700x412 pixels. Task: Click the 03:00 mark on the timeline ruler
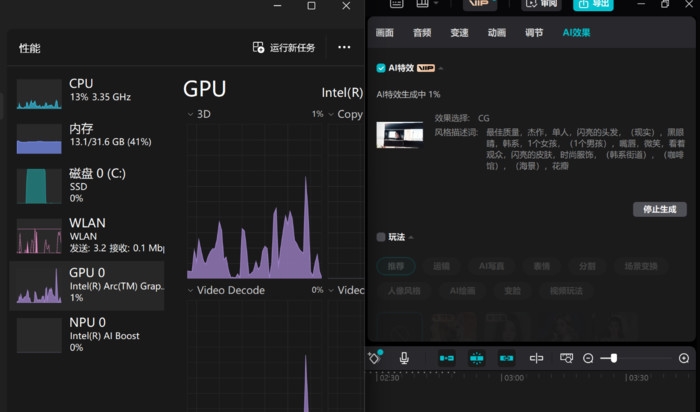click(x=514, y=378)
